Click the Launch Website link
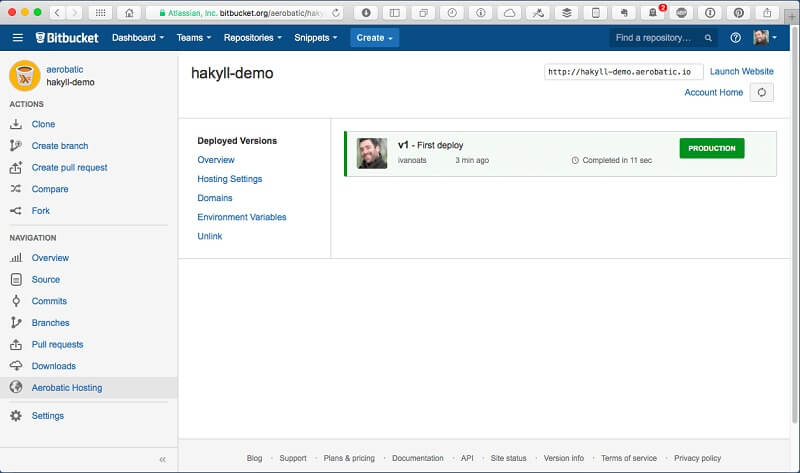800x473 pixels. [x=741, y=71]
